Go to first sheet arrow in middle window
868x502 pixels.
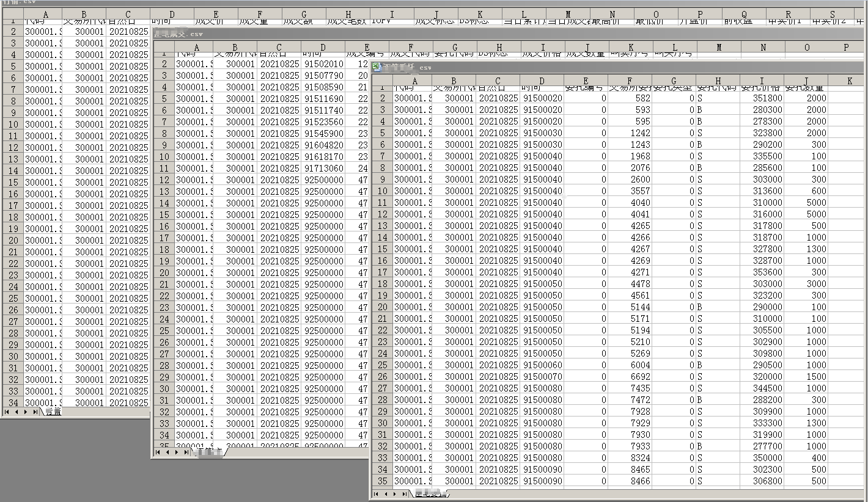[x=158, y=453]
